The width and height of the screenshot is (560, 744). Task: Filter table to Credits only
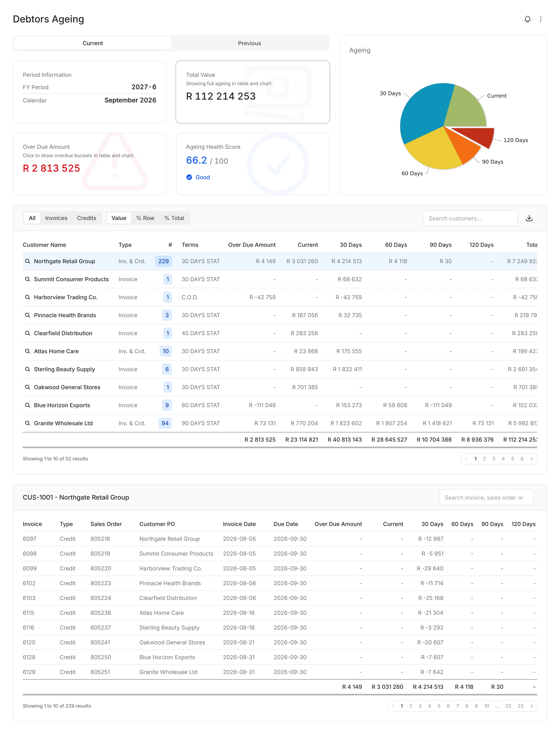click(x=86, y=218)
